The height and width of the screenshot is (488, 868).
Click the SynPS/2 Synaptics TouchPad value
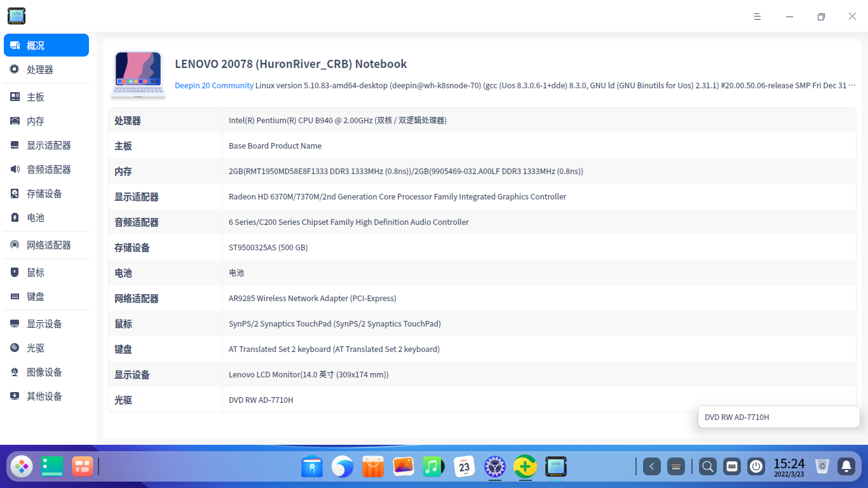click(335, 323)
